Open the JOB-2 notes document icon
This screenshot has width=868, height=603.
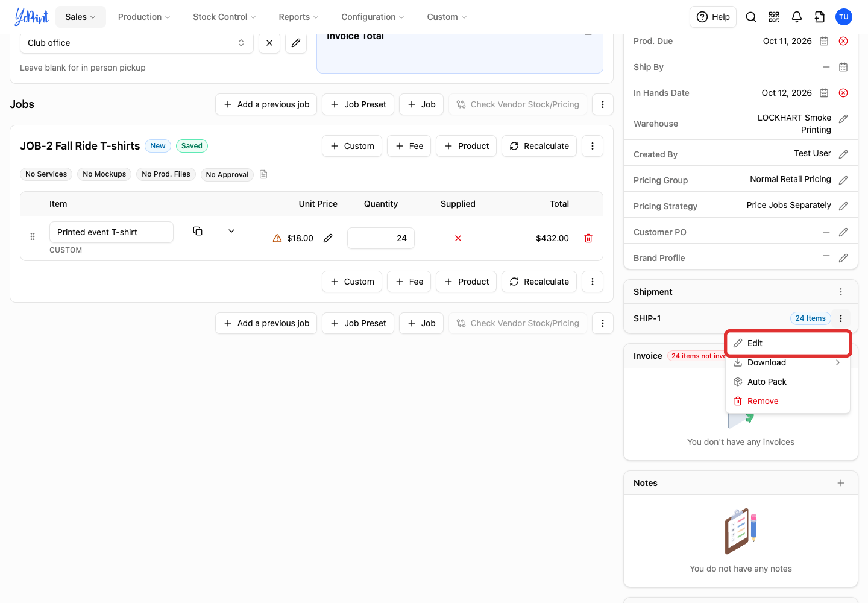click(x=263, y=174)
